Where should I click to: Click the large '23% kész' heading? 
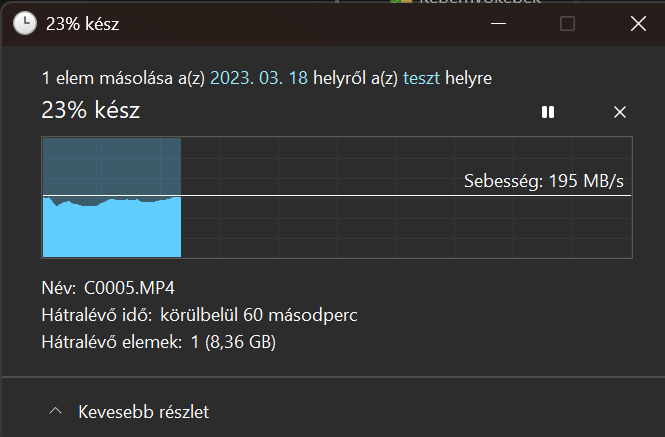[x=91, y=110]
